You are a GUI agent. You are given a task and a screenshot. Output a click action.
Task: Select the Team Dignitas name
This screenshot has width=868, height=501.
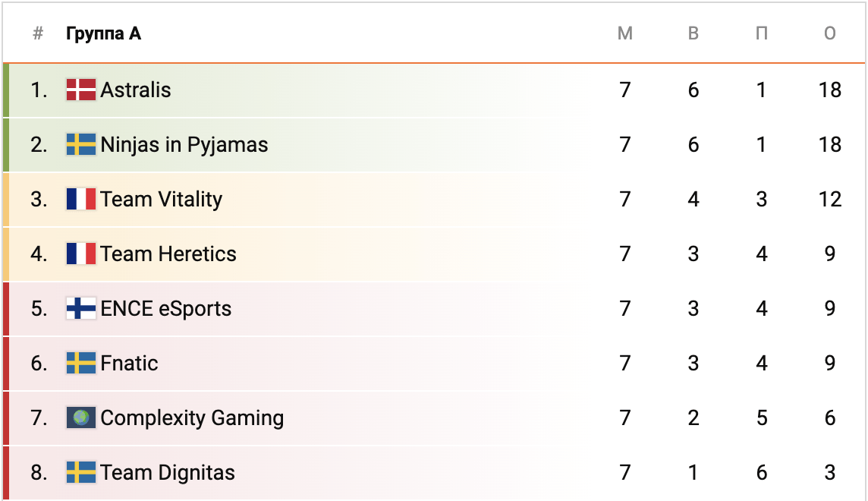tap(168, 473)
